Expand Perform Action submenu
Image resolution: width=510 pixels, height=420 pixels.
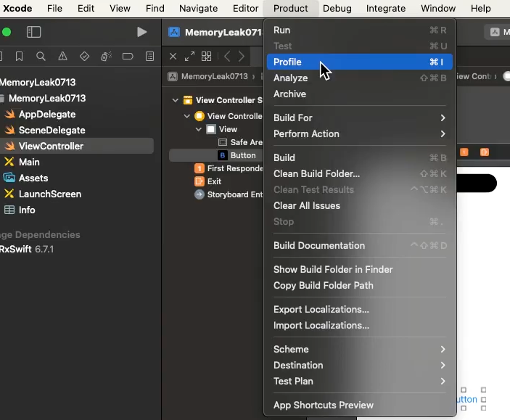point(360,133)
